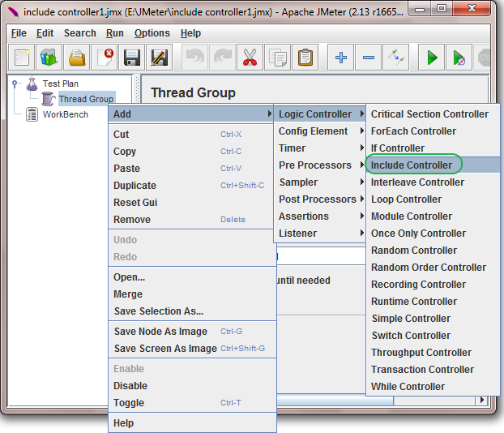The image size is (504, 433).
Task: Open the Search menu
Action: (79, 33)
